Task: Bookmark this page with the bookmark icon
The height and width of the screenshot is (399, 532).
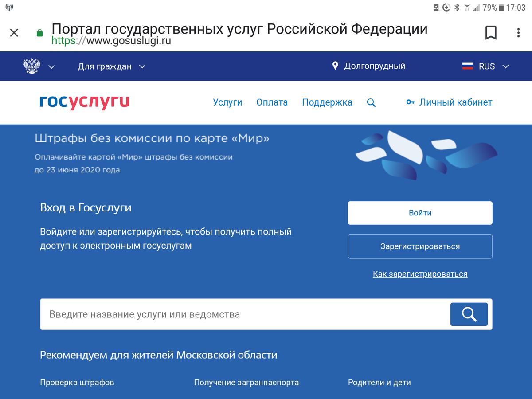Action: [x=491, y=33]
